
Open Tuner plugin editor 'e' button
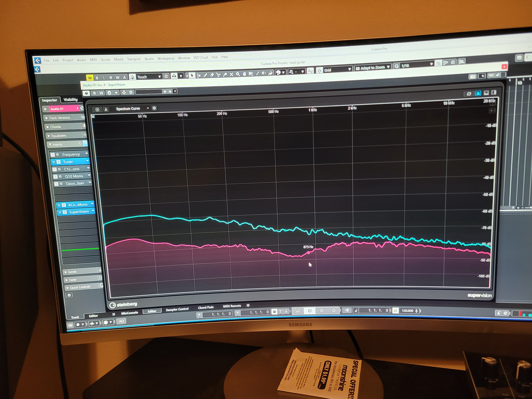[59, 162]
